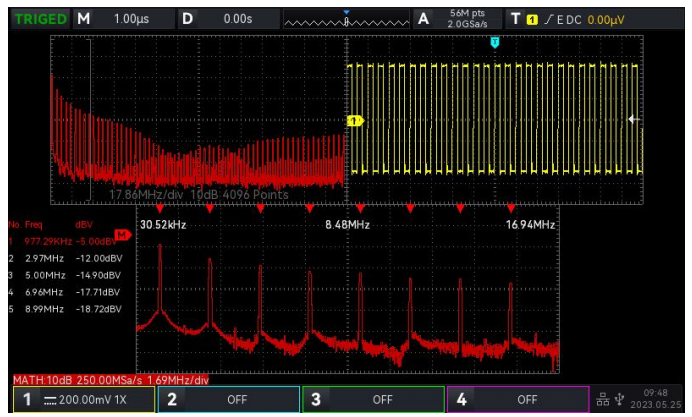Viewport: 692px width, 417px height.
Task: Click the red M math channel marker
Action: point(122,235)
